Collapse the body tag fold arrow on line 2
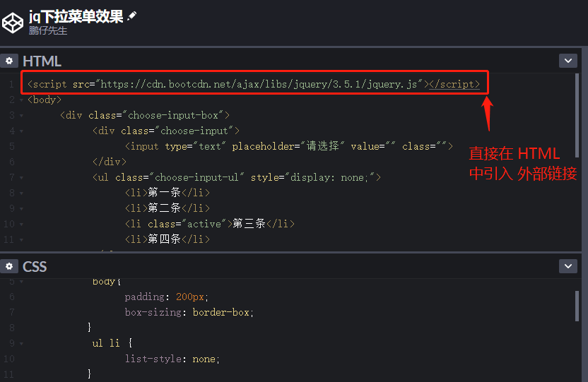 click(x=21, y=100)
